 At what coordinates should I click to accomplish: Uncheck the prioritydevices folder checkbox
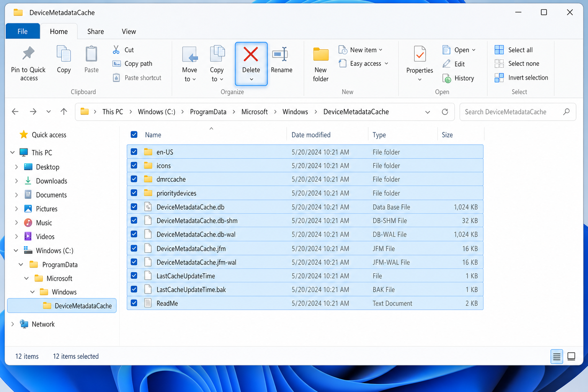click(x=134, y=193)
